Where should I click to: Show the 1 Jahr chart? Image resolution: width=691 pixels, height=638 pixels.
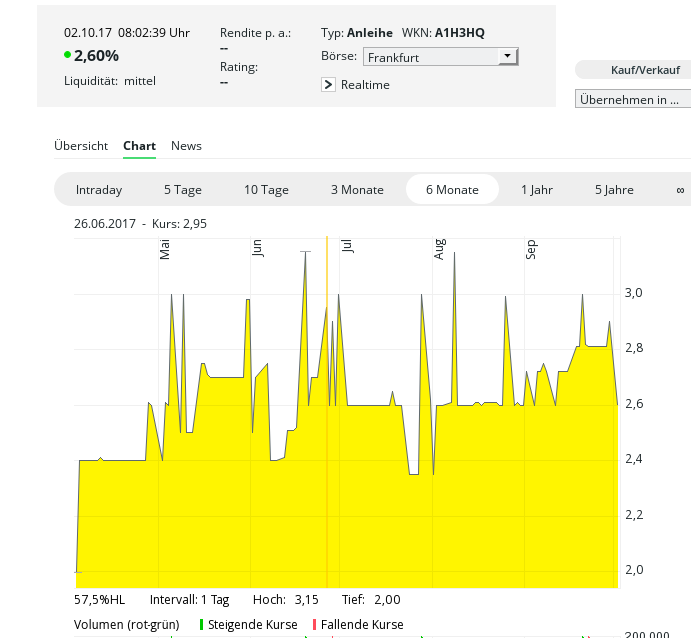pos(537,190)
